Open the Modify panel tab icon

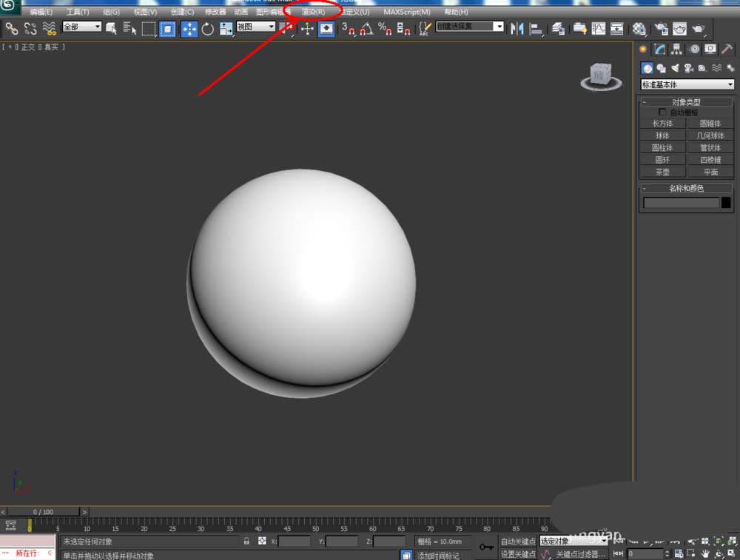click(x=659, y=50)
